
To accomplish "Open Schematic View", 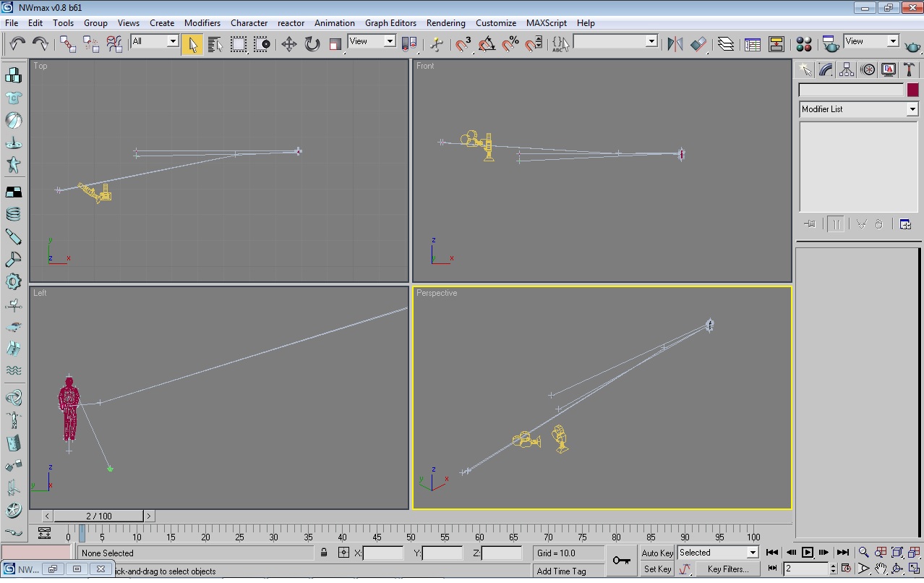I will [x=776, y=44].
